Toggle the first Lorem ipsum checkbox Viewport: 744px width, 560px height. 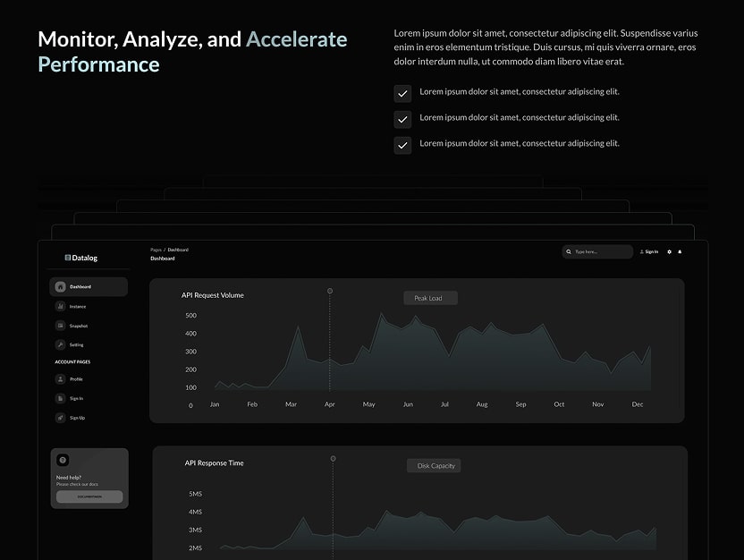pyautogui.click(x=402, y=94)
